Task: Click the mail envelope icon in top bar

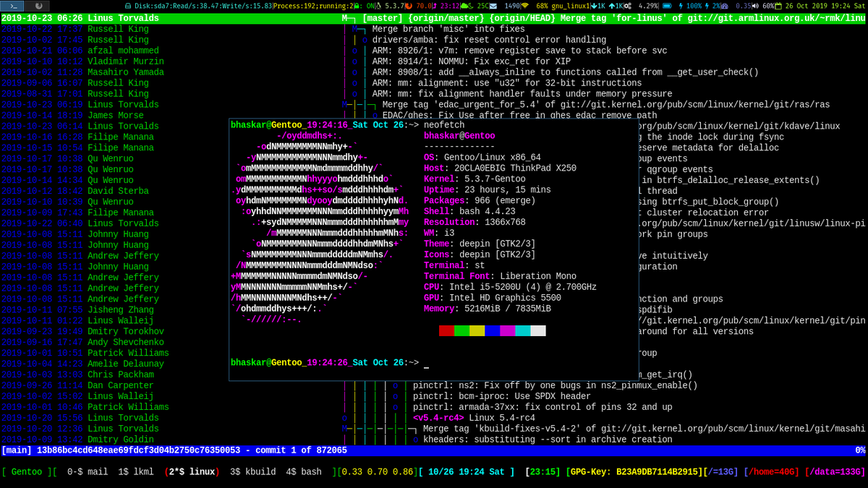Action: pyautogui.click(x=494, y=6)
